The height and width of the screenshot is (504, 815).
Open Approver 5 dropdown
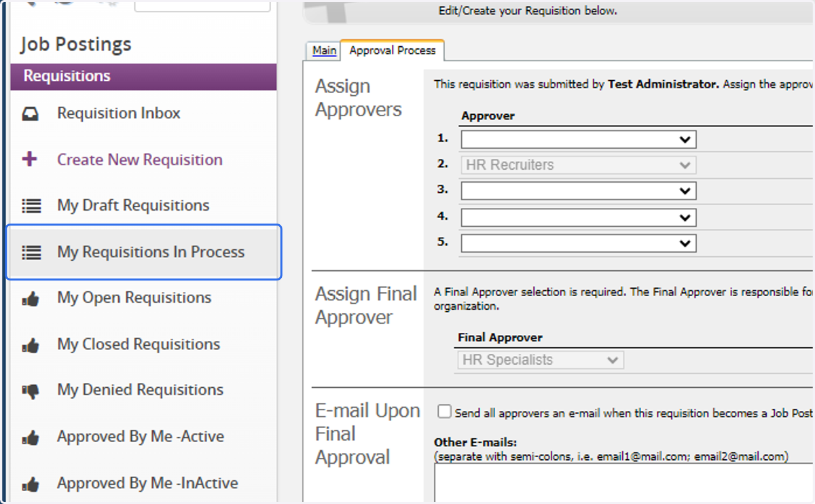(579, 243)
